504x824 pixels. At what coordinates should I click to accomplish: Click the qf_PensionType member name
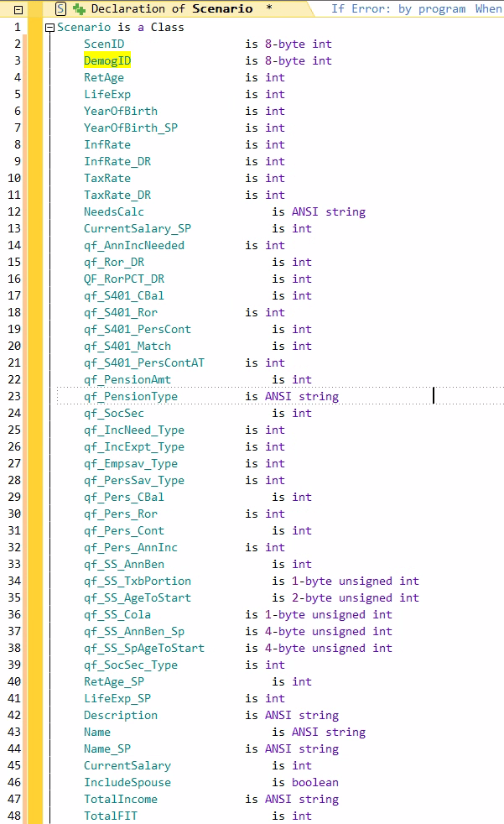131,396
